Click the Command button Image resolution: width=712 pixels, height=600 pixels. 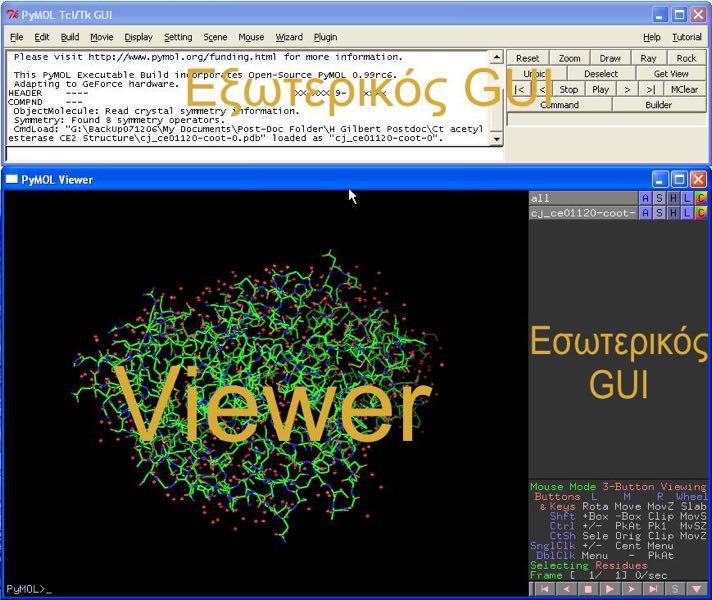pos(559,105)
